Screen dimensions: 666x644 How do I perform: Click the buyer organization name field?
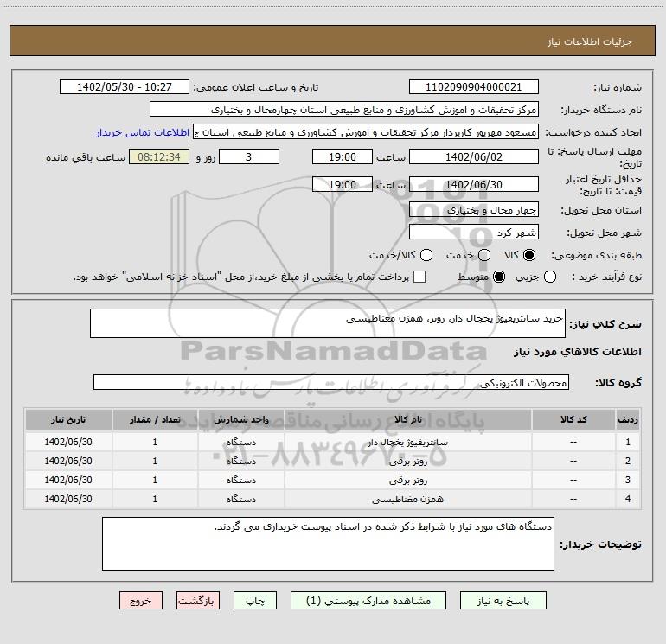pos(344,109)
